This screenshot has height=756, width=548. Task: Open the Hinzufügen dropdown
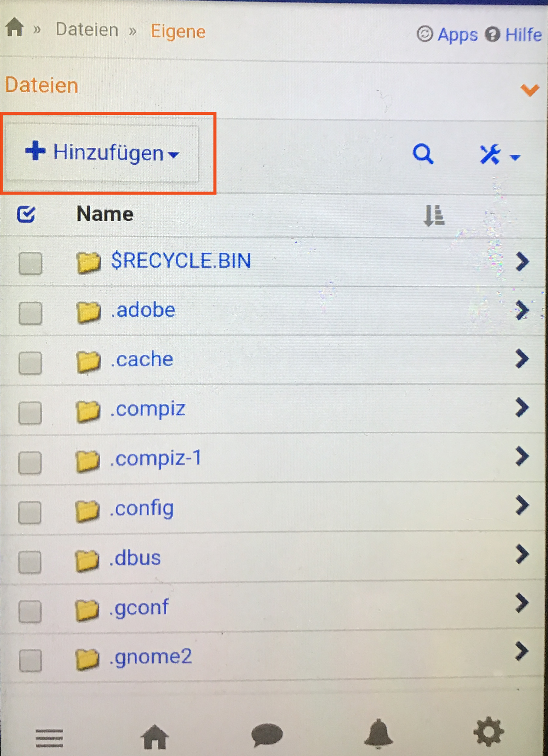(103, 153)
